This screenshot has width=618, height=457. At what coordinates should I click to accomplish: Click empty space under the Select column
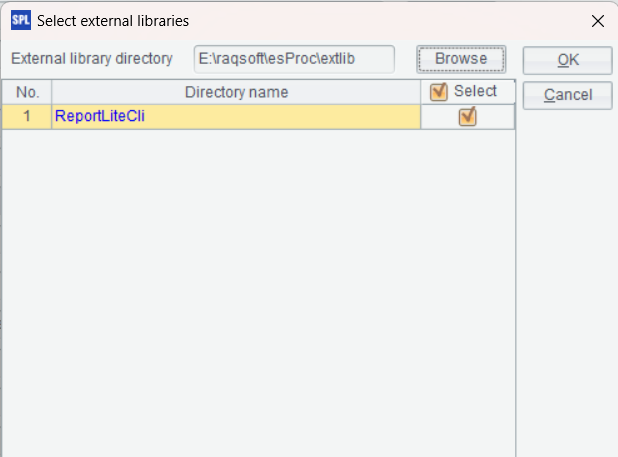click(x=467, y=280)
